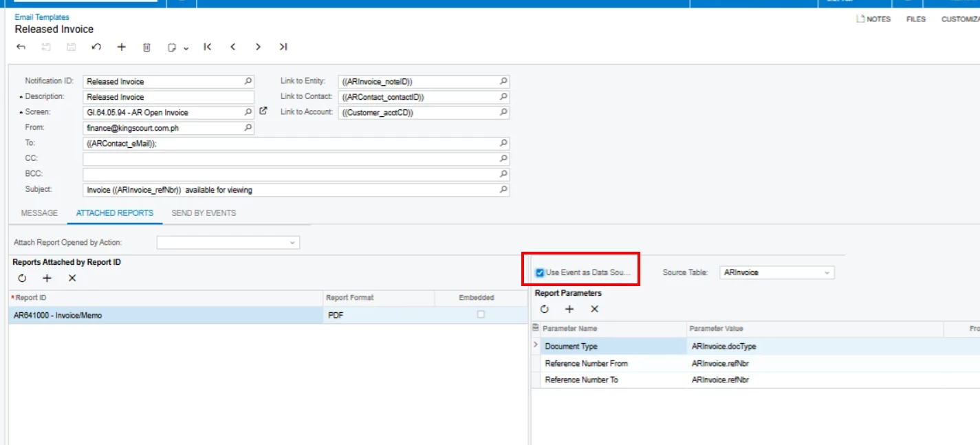Click the delete trash icon in top toolbar

[x=146, y=47]
